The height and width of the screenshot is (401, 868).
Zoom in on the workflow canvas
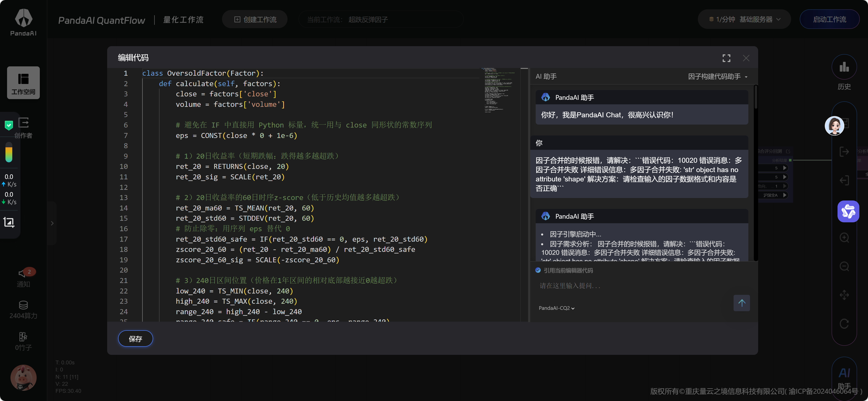844,237
